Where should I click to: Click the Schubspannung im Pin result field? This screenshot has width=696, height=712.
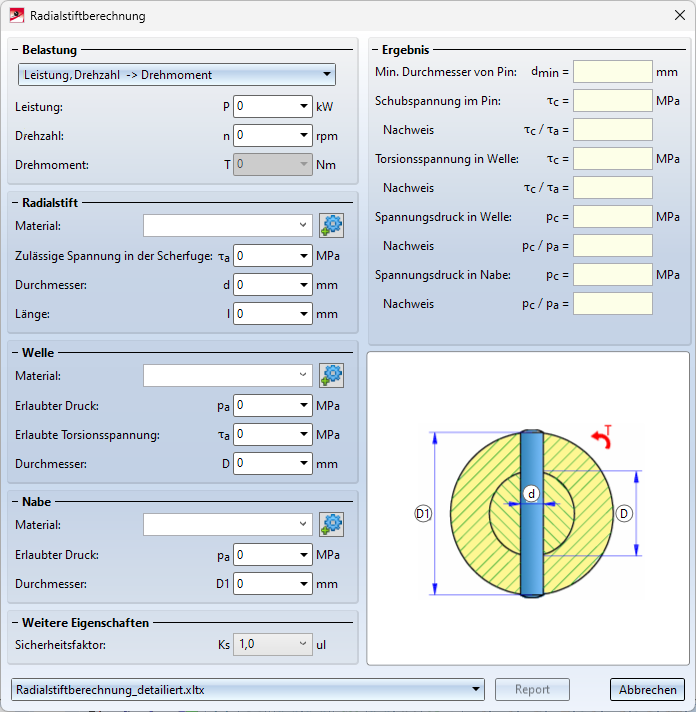tap(612, 101)
